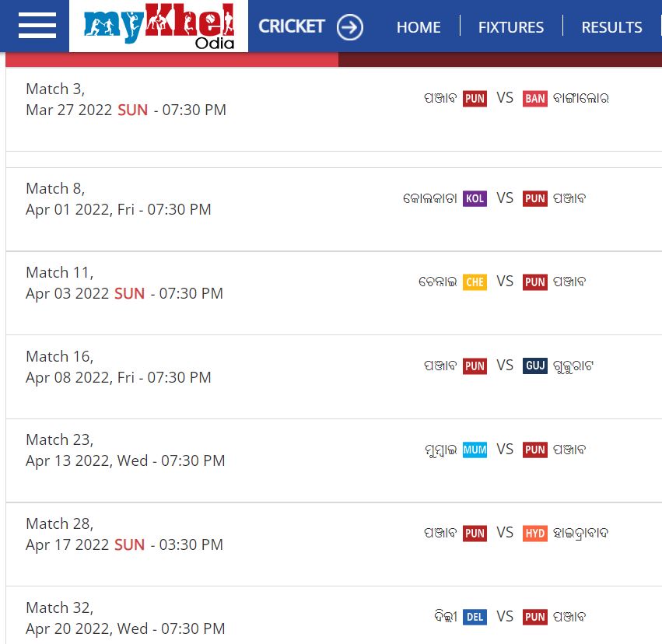Click the ବାଙ୍ଗାଲୋର team name
The image size is (662, 644).
coord(580,99)
